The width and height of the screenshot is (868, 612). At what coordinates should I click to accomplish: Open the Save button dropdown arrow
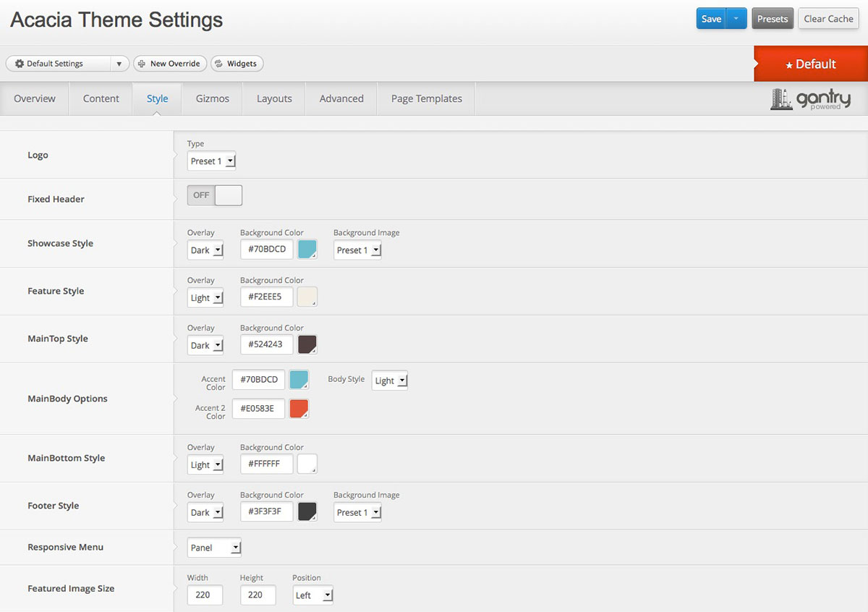[x=736, y=19]
